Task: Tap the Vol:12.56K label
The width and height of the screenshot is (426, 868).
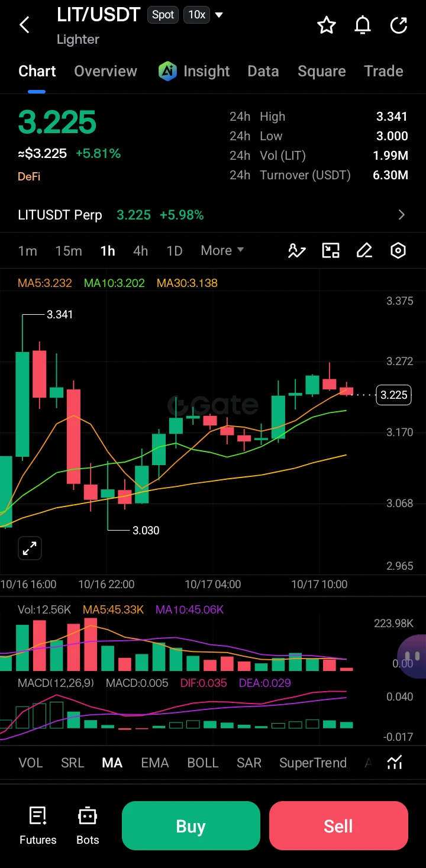Action: point(45,609)
